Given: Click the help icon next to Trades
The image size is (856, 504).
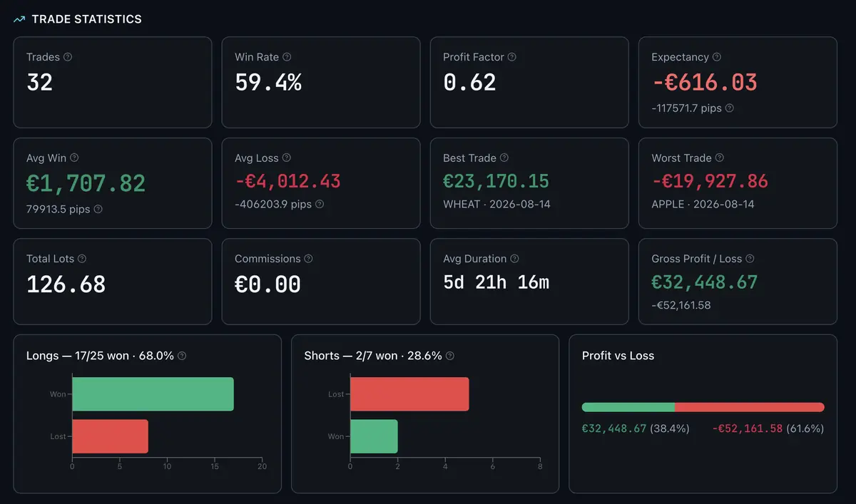Looking at the screenshot, I should (x=68, y=57).
